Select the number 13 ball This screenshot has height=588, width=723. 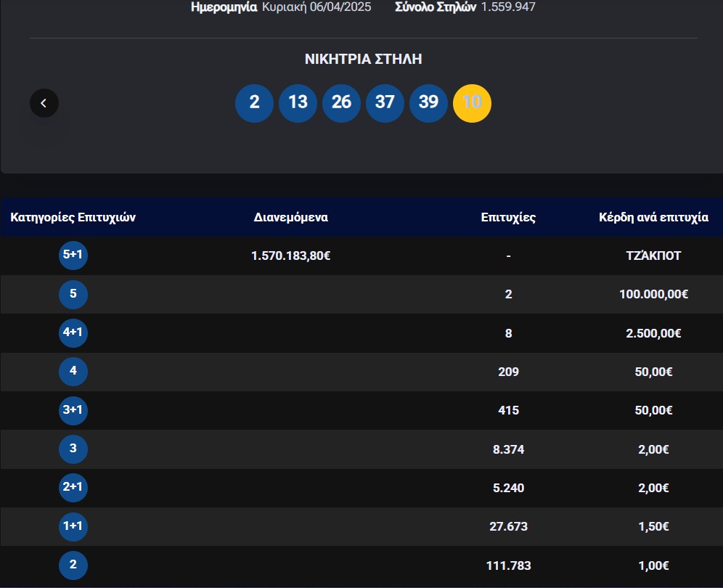click(298, 103)
